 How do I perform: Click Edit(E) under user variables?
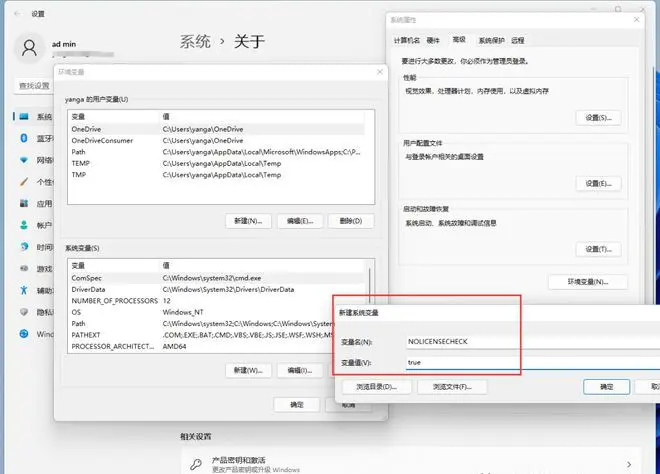point(300,221)
